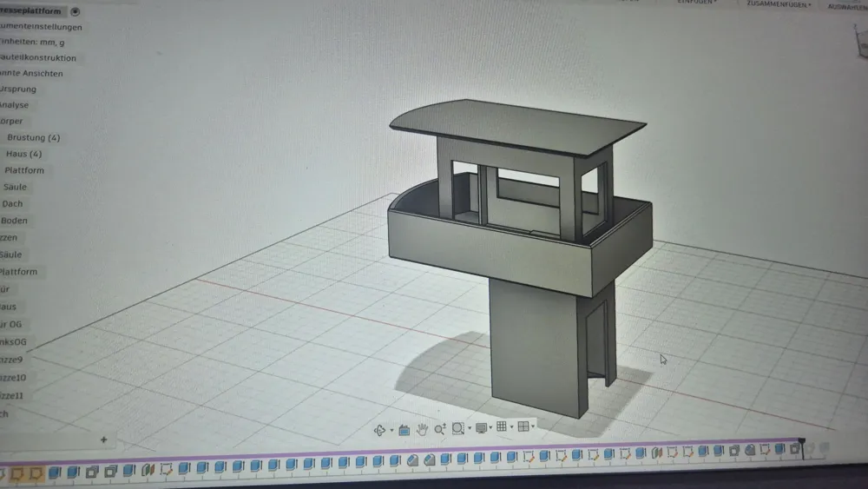
Task: Click the Zoom Window fit icon
Action: coord(457,428)
